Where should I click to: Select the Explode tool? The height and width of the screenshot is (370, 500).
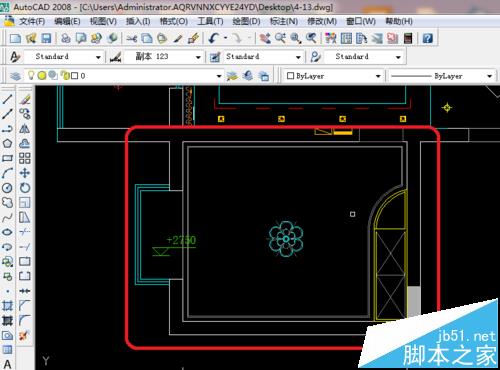(25, 335)
